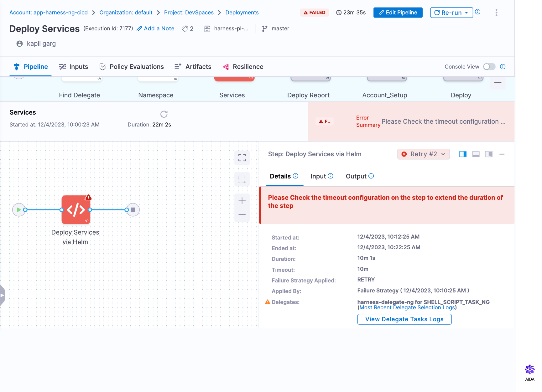The height and width of the screenshot is (392, 542).
Task: Open the AIDA assistant icon
Action: pos(529,370)
